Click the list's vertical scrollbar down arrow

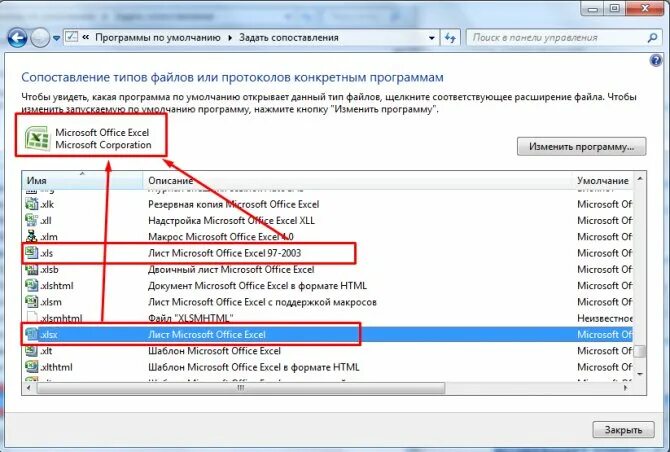(x=640, y=374)
